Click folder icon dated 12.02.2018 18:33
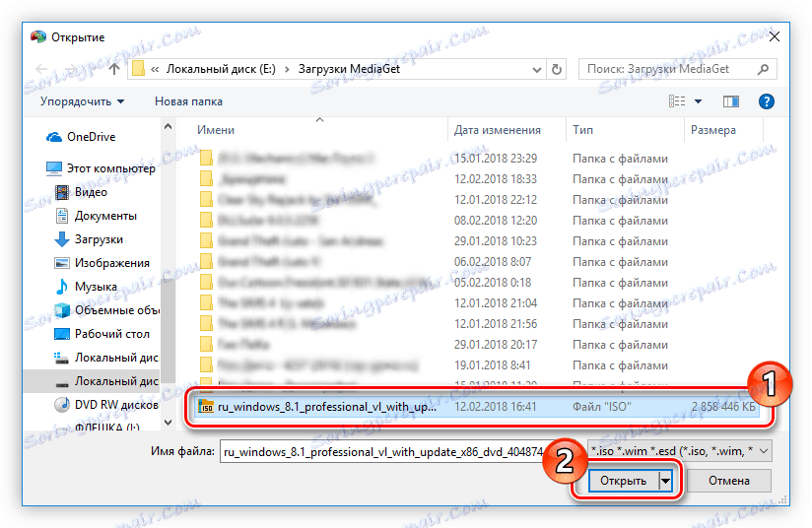This screenshot has height=528, width=812. click(206, 179)
